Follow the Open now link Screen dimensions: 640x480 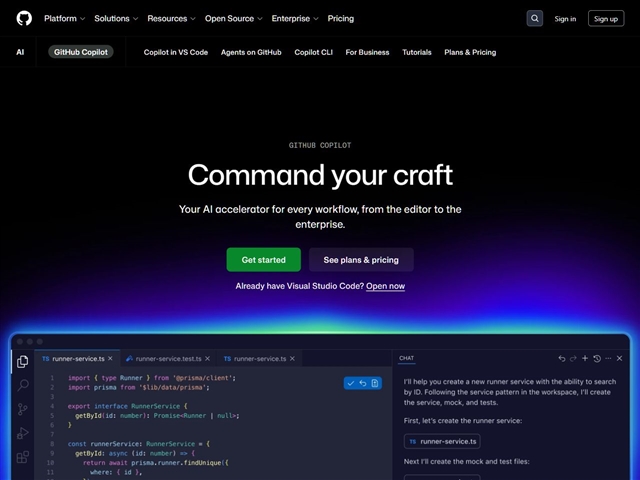[x=385, y=286]
